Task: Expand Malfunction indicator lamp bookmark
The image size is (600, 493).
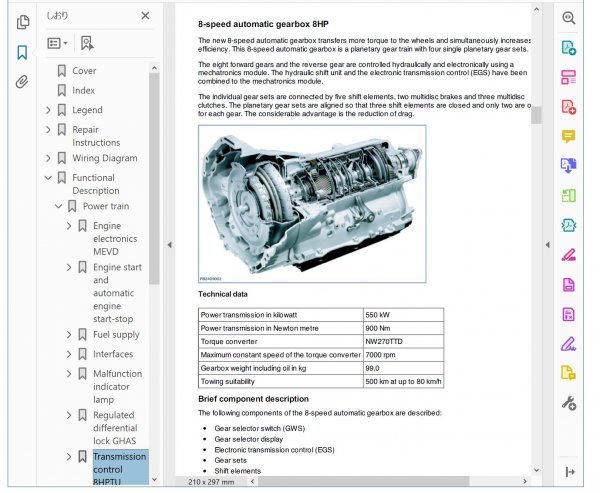Action: pos(69,374)
